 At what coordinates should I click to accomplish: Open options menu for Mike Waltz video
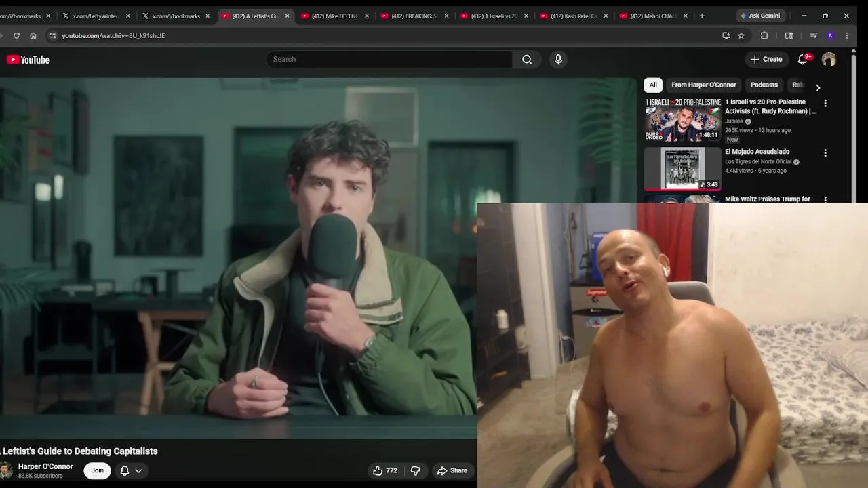point(825,199)
